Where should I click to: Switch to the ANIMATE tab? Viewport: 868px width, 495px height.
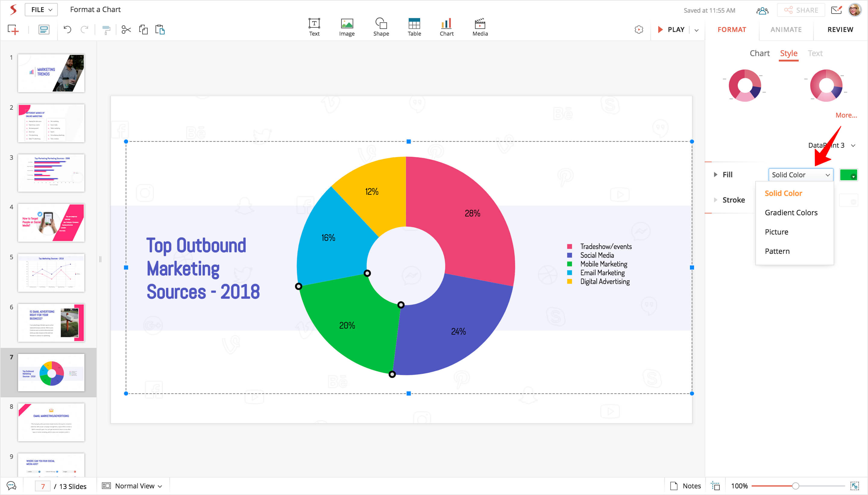point(786,30)
